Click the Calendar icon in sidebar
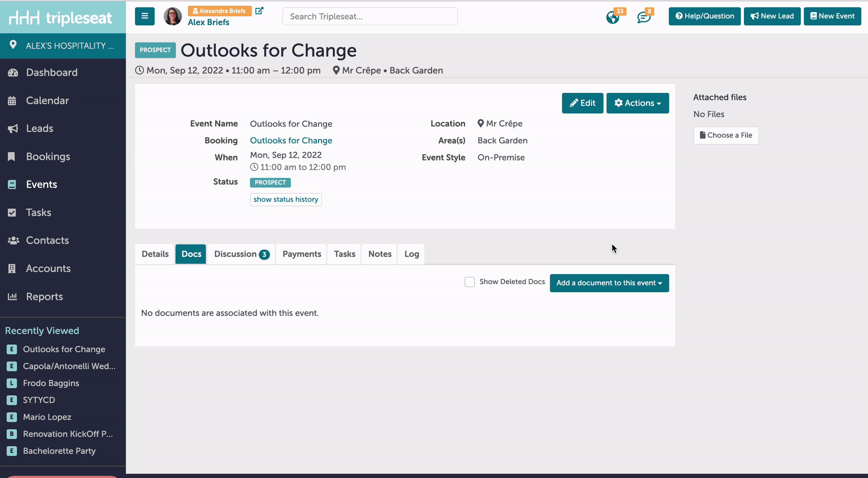Viewport: 868px width, 478px height. (12, 101)
